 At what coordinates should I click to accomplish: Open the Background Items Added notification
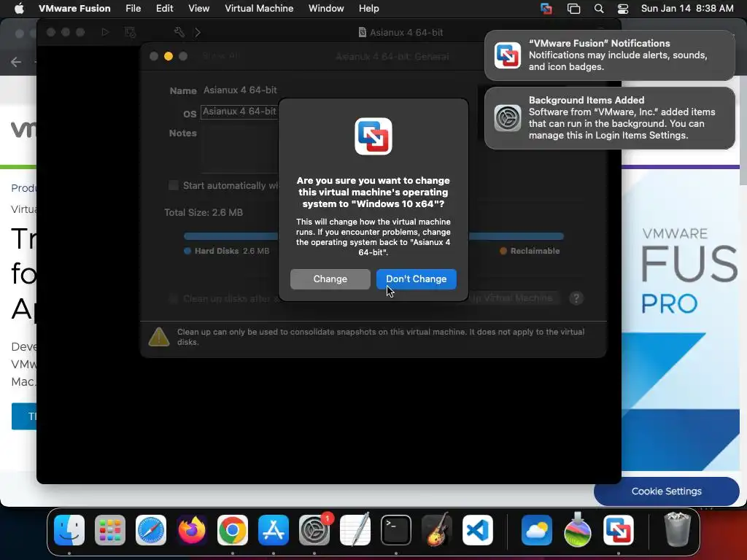tap(609, 117)
